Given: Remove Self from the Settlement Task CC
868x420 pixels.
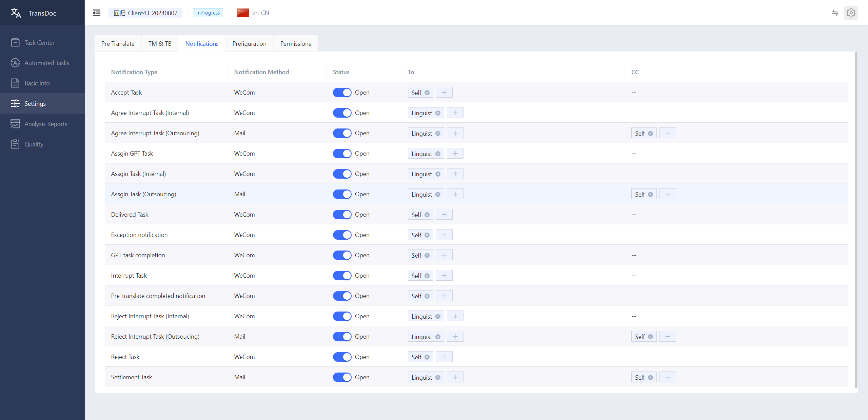Looking at the screenshot, I should tap(650, 377).
